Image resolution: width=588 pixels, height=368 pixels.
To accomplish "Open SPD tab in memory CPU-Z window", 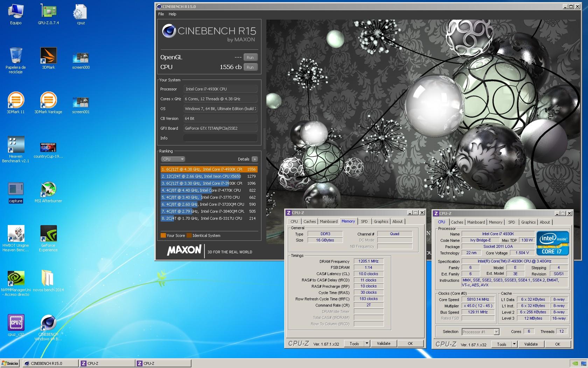I will [x=364, y=222].
